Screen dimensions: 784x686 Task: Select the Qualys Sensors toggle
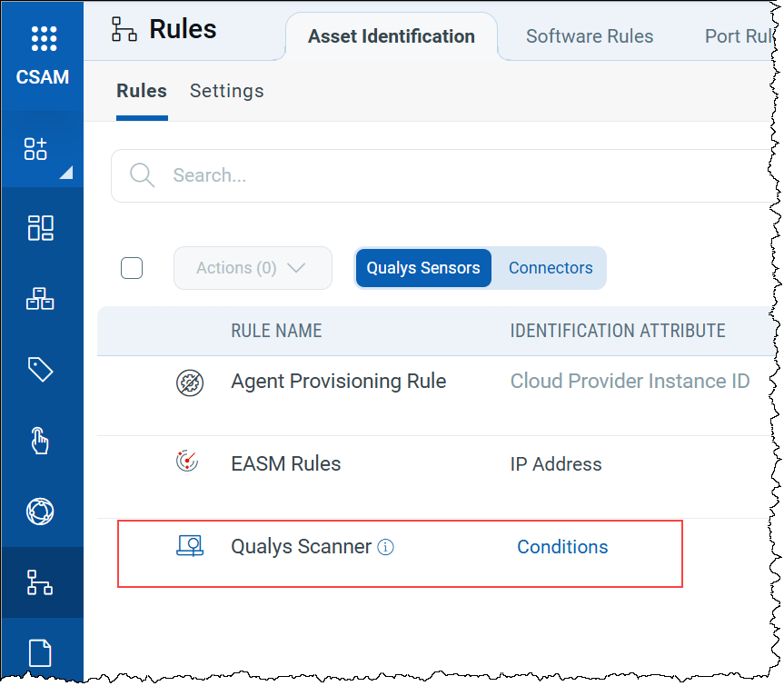pos(423,268)
